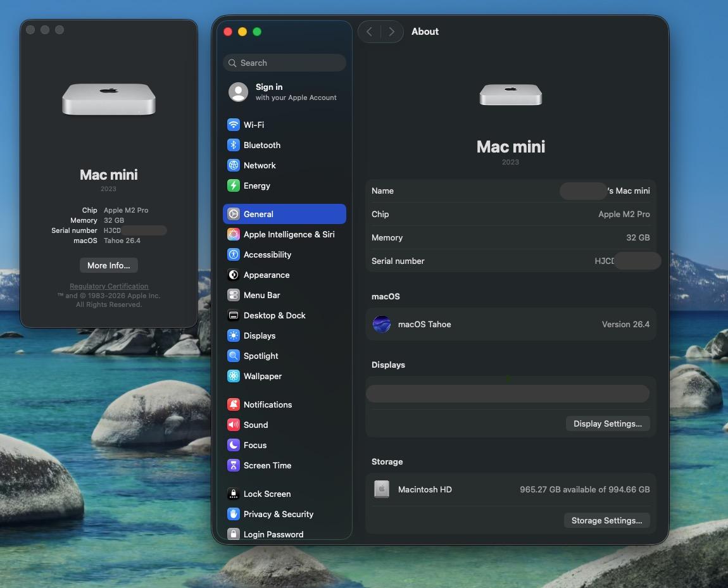Open Display Settings... button

pyautogui.click(x=607, y=423)
